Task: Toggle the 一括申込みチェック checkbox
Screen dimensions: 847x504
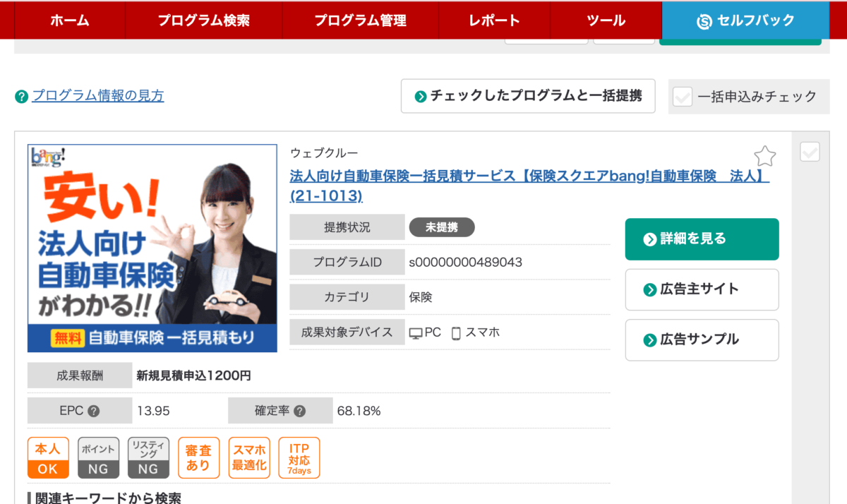Action: point(683,97)
